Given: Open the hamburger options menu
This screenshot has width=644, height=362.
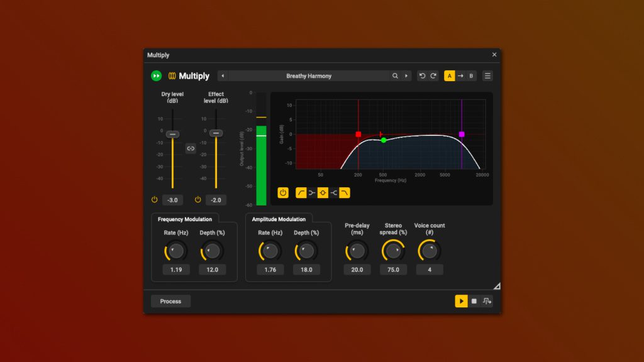Looking at the screenshot, I should point(487,76).
